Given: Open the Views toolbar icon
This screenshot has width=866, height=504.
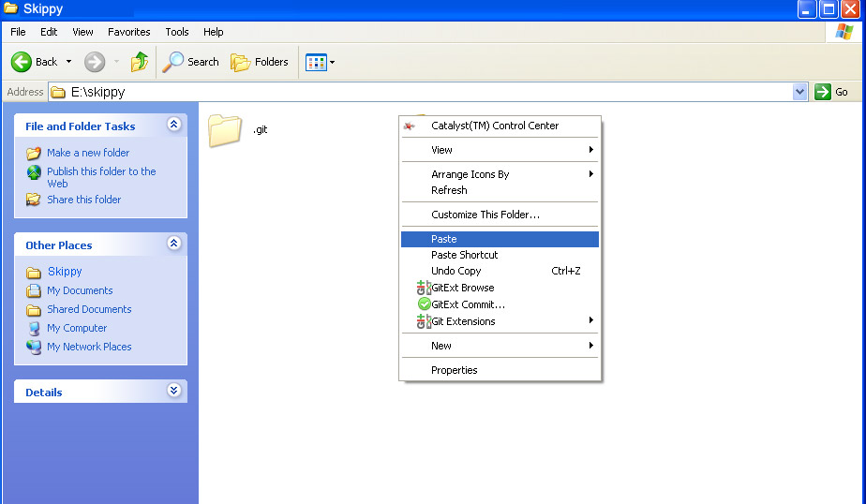Looking at the screenshot, I should (x=316, y=63).
